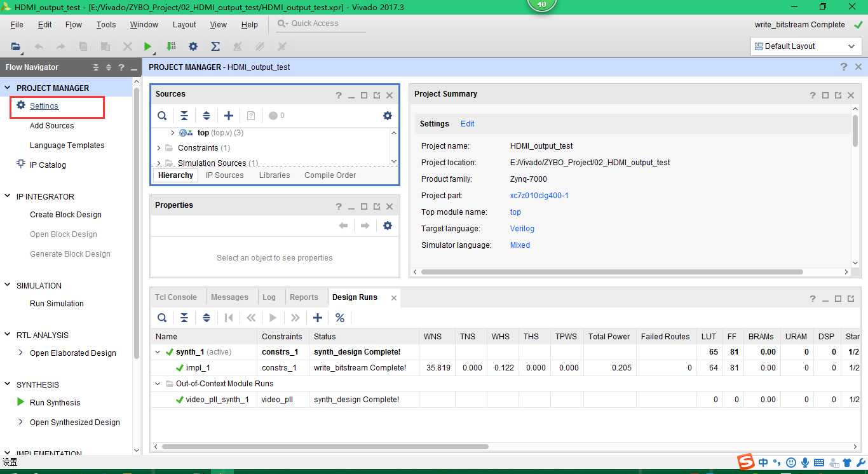Screen dimensions: 868x474
Task: Collapse the PROJECT MANAGER section
Action: 8,88
